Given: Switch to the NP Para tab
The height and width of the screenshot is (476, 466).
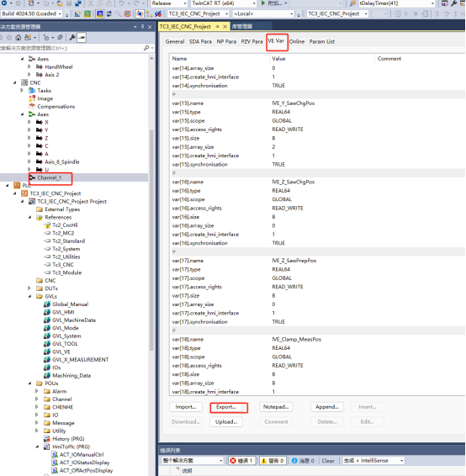Looking at the screenshot, I should pos(226,41).
